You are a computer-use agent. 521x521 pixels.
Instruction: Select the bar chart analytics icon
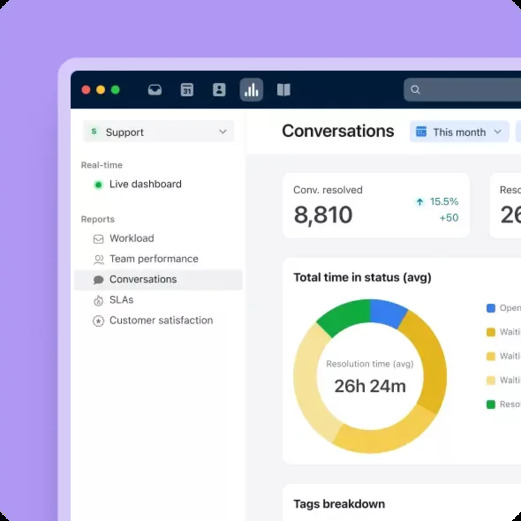click(251, 90)
